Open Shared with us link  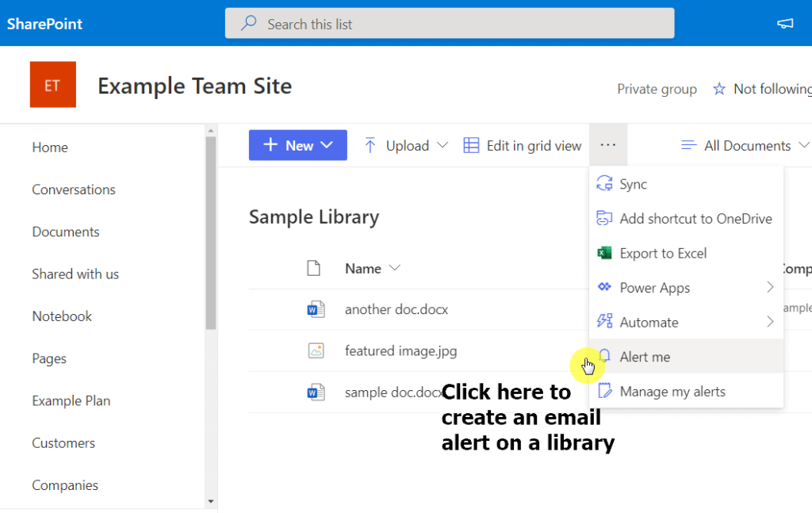click(75, 274)
